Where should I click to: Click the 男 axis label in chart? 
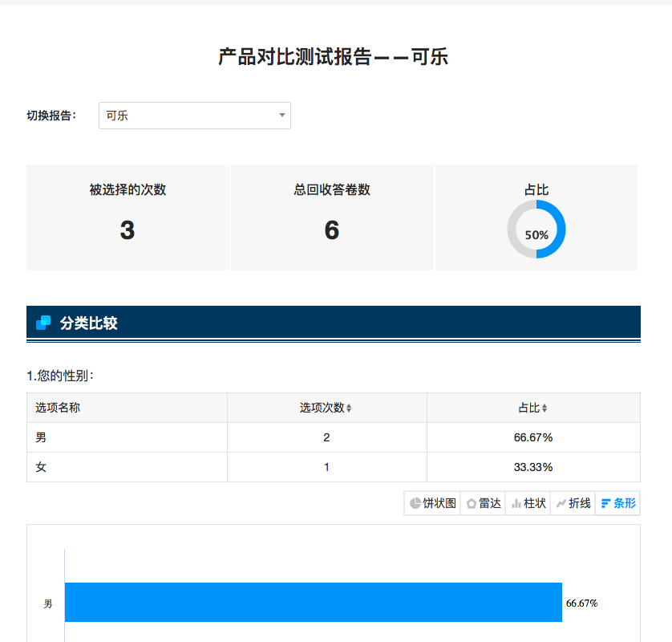coord(47,603)
